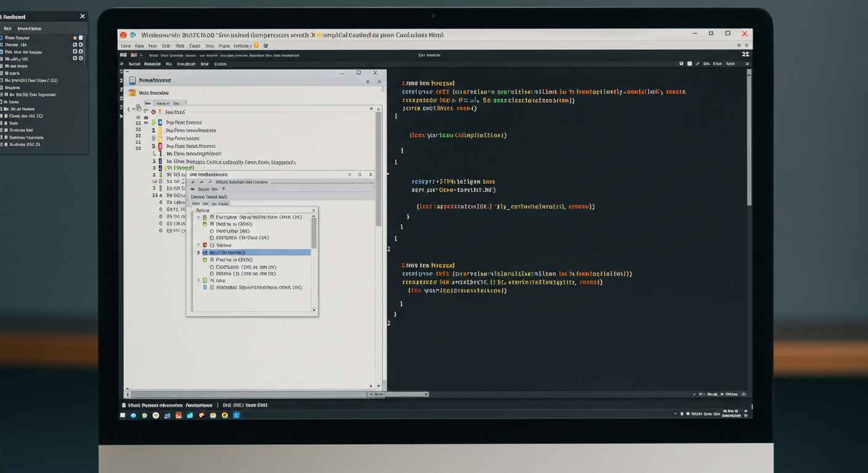
Task: Click the yellow folder icon in left panel
Action: (132, 93)
